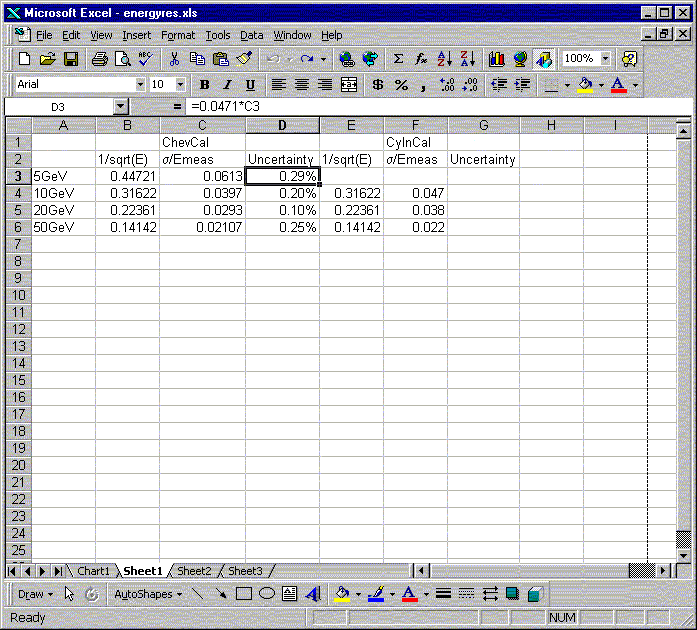The width and height of the screenshot is (697, 630).
Task: Switch to the Chart1 sheet tab
Action: [x=93, y=571]
